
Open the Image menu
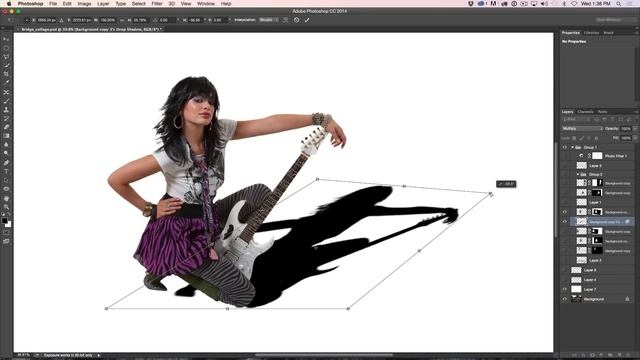84,4
